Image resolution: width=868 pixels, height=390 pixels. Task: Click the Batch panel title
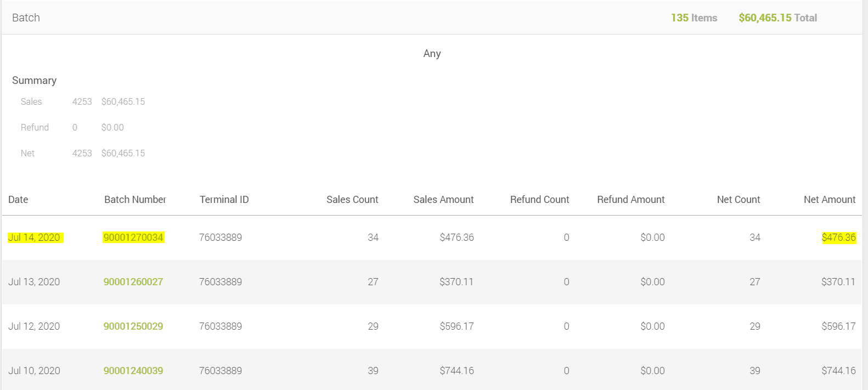(x=26, y=18)
